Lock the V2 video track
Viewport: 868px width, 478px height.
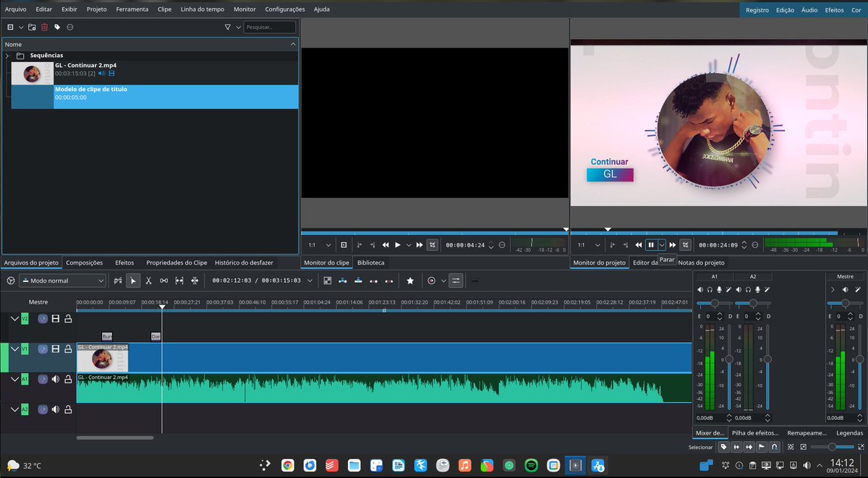68,318
